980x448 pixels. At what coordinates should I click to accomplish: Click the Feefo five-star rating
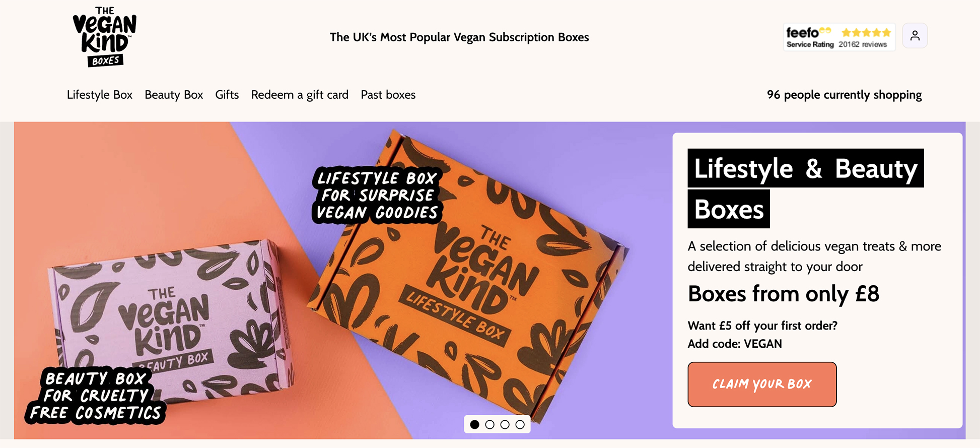[x=866, y=32]
